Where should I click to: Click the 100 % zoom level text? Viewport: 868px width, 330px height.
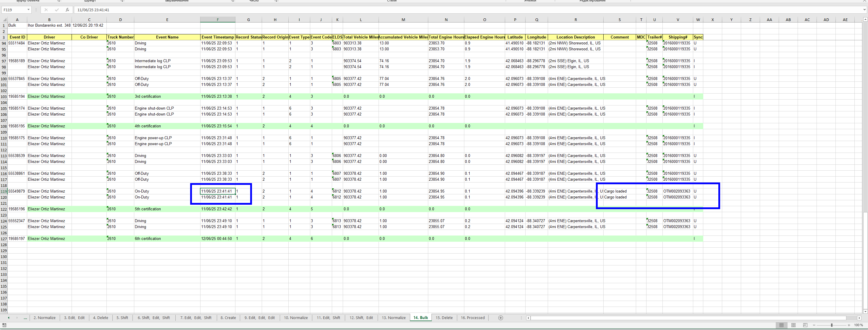pos(858,325)
